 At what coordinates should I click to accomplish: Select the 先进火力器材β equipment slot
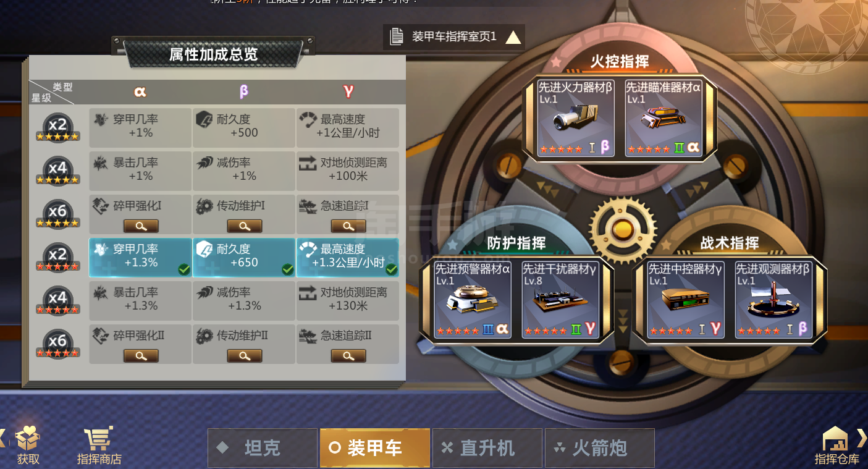(575, 117)
